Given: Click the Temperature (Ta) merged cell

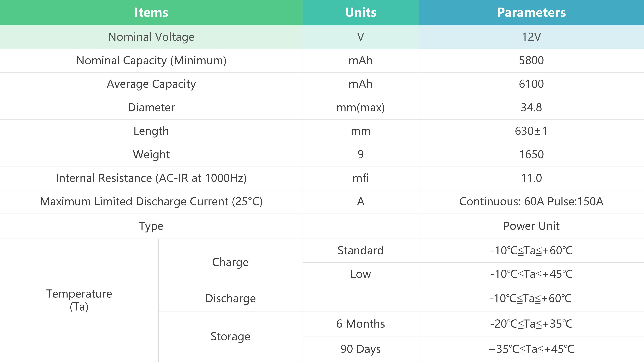Looking at the screenshot, I should pyautogui.click(x=79, y=300).
